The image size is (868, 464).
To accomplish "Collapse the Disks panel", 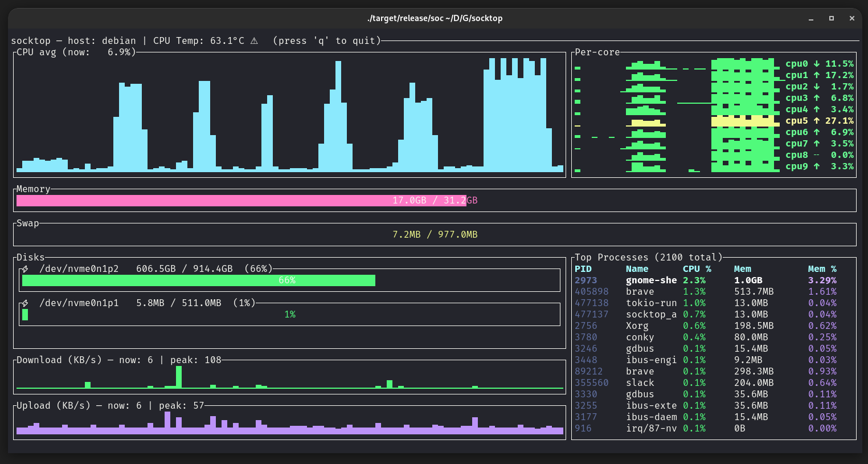I will click(x=31, y=257).
